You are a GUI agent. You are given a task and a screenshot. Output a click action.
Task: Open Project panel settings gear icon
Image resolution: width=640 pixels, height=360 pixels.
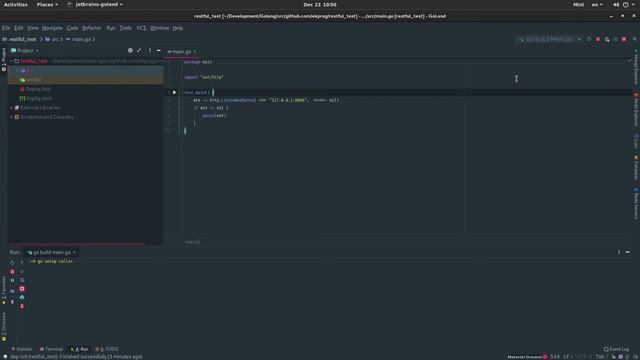point(130,51)
